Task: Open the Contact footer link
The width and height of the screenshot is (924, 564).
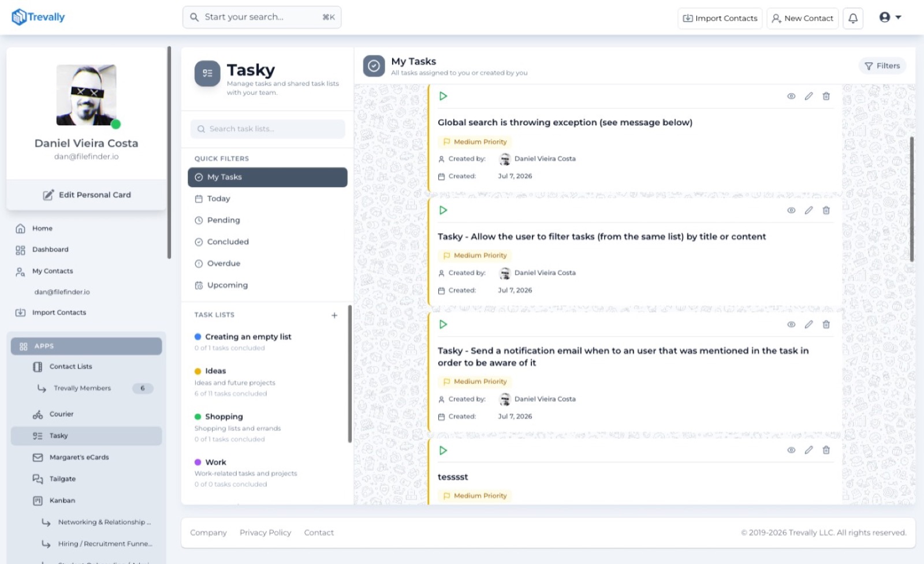Action: click(x=319, y=533)
